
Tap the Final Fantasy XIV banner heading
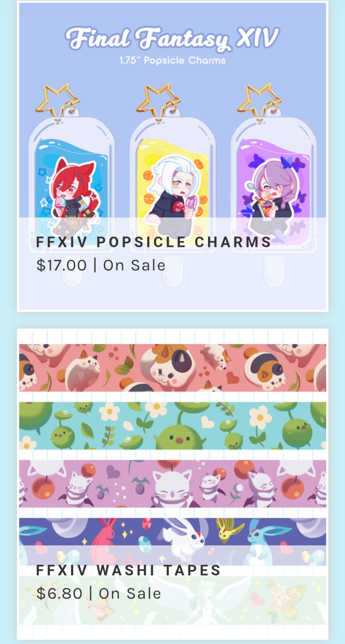coord(172,38)
